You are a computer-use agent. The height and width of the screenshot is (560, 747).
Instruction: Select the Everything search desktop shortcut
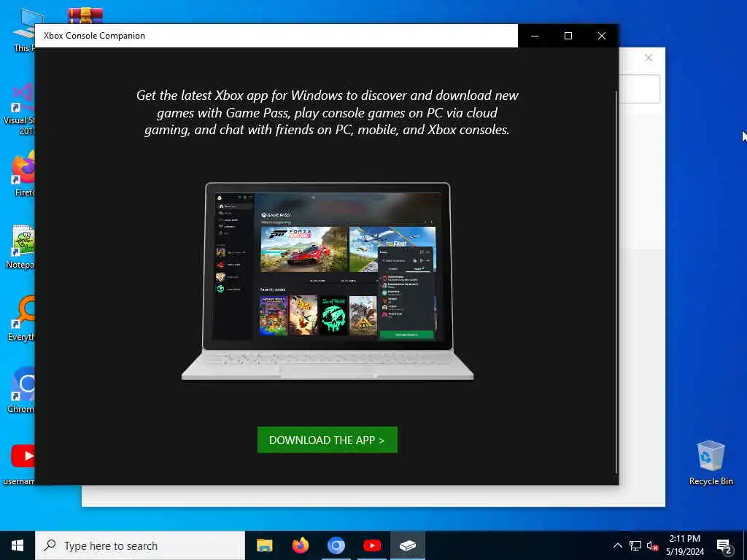(x=22, y=318)
